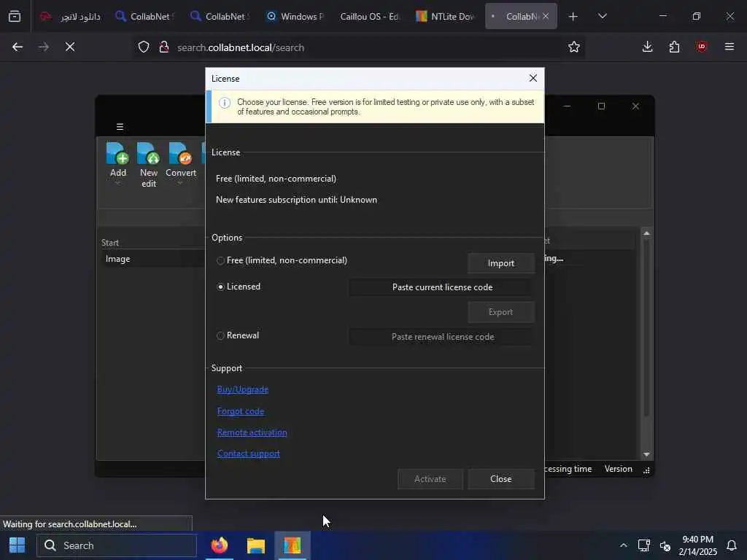Click the Close button in License dialog
The image size is (747, 560).
click(500, 479)
